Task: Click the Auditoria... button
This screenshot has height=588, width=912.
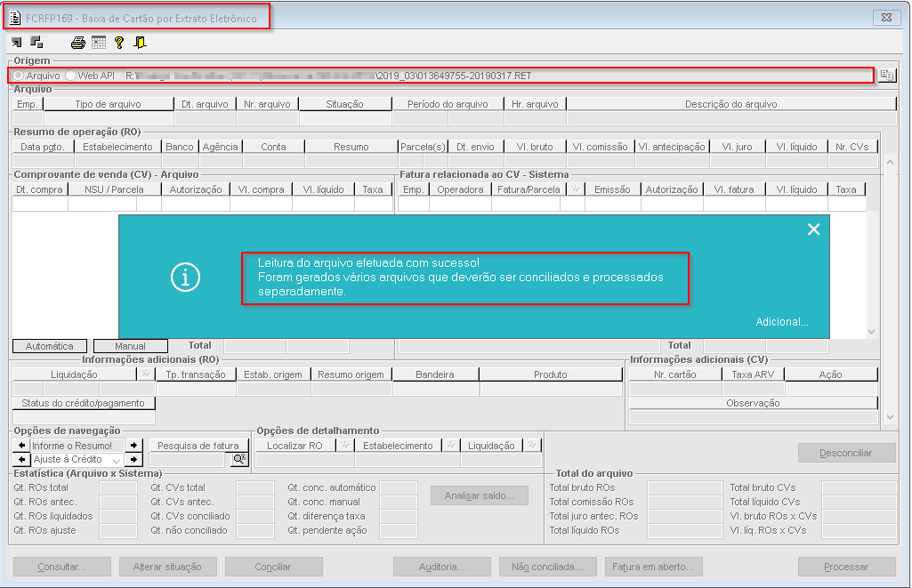Action: [442, 567]
